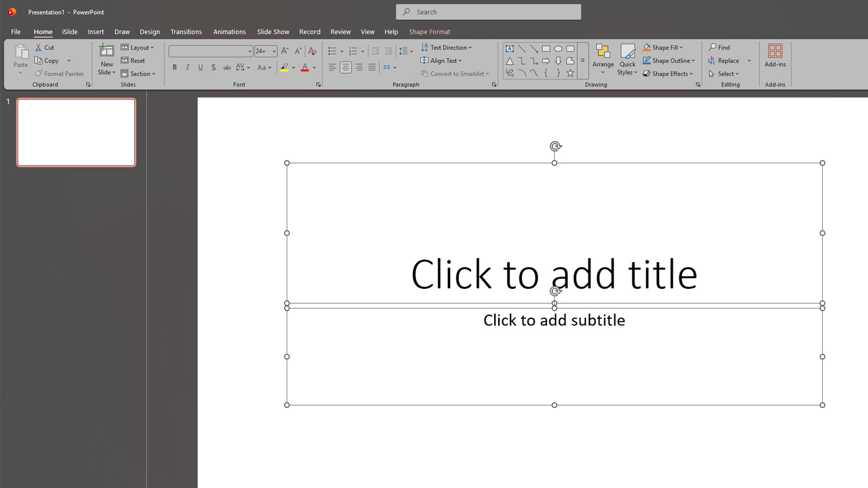Click the Find magnifier
Screen dimensions: 868x488
(713, 47)
